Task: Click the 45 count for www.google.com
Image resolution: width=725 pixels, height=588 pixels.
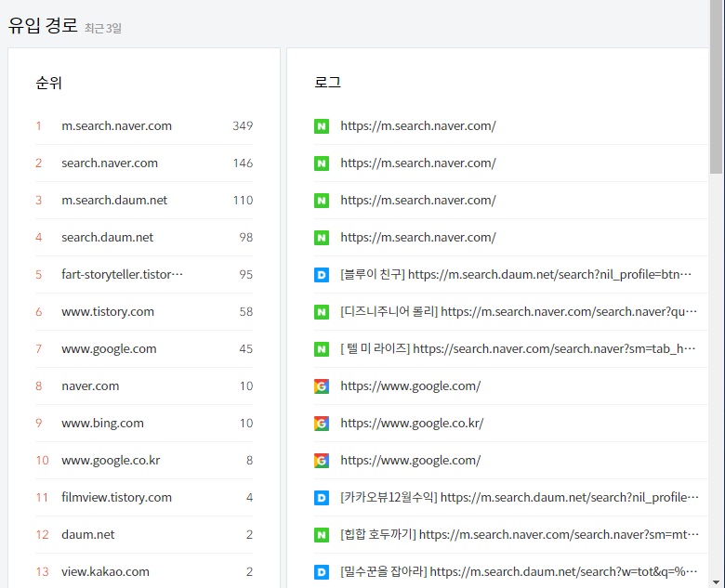Action: tap(246, 349)
